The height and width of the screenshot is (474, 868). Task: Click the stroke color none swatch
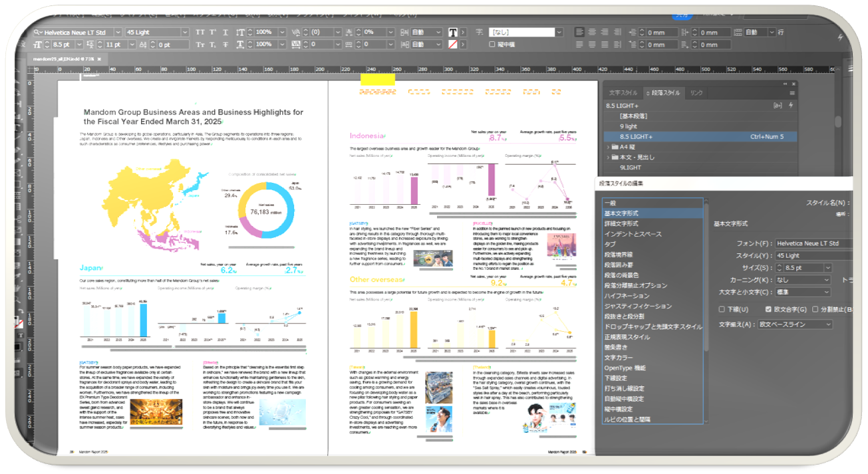453,45
